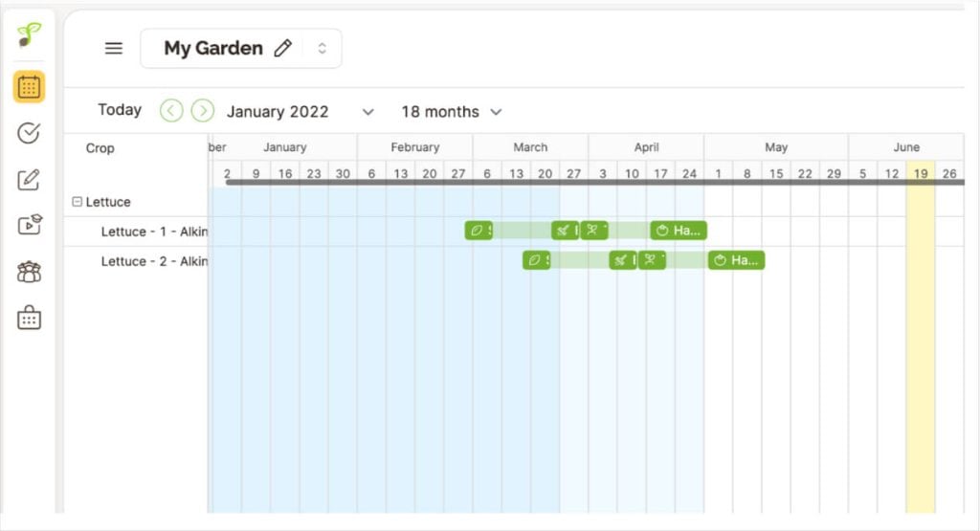Open the calendar view in sidebar
This screenshot has width=980, height=531.
(29, 87)
